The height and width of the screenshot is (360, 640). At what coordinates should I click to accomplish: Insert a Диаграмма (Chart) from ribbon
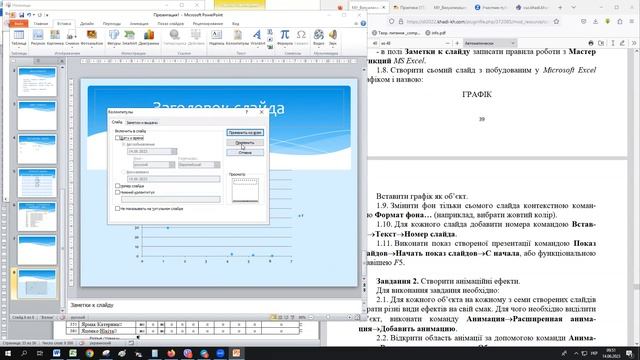click(x=149, y=38)
